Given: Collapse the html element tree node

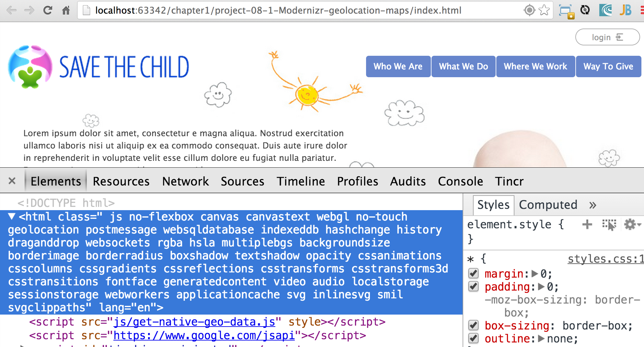Looking at the screenshot, I should [12, 216].
